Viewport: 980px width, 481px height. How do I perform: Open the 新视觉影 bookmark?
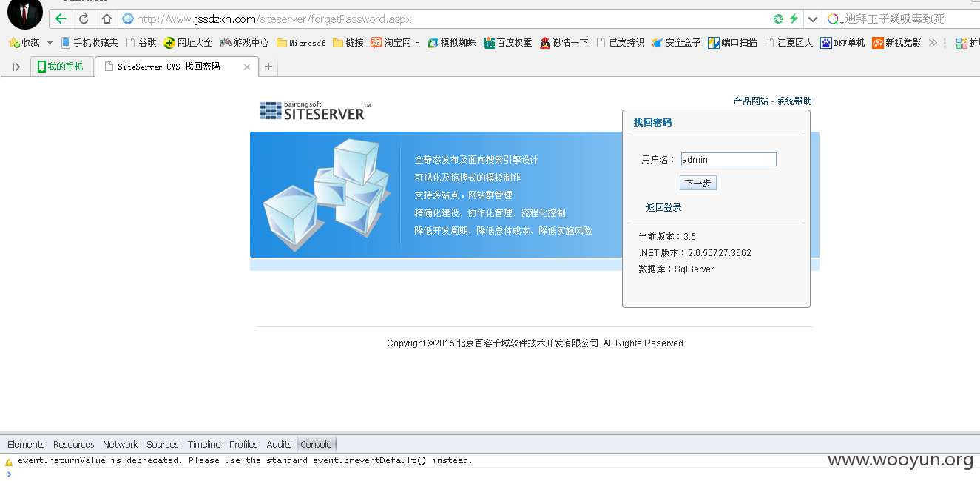click(896, 43)
